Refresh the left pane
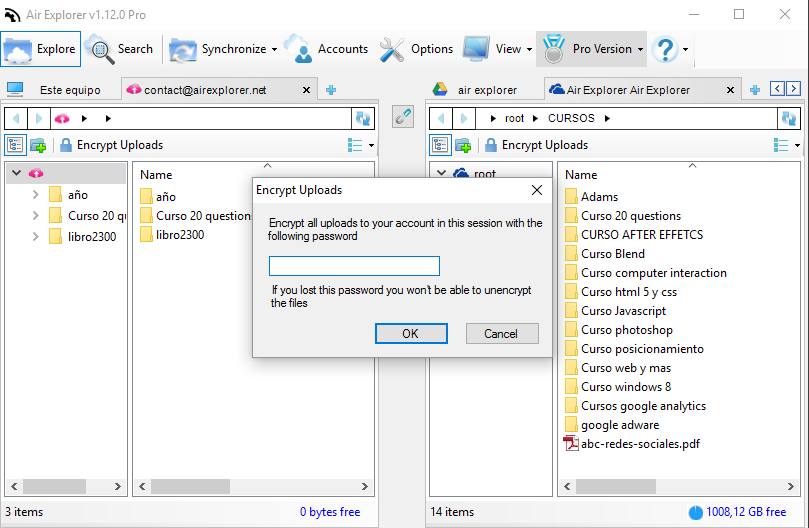The width and height of the screenshot is (809, 528). point(363,119)
